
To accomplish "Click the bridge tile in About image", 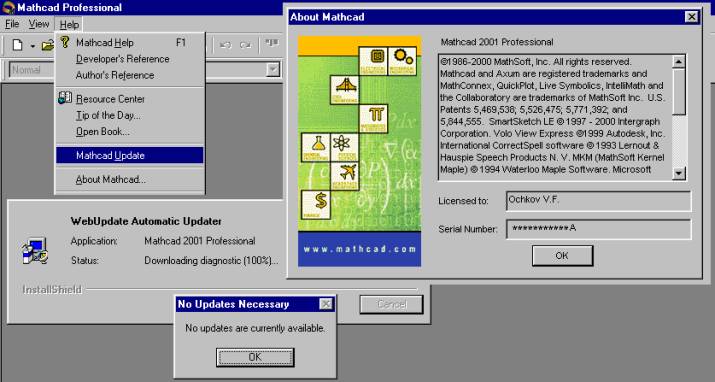I will [345, 90].
